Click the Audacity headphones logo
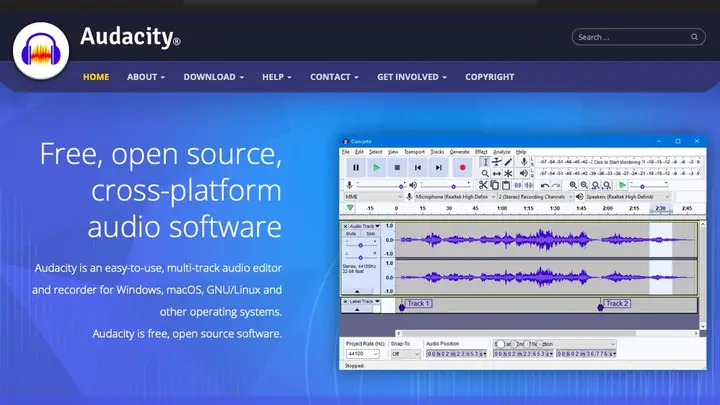The width and height of the screenshot is (720, 405). pos(41,51)
